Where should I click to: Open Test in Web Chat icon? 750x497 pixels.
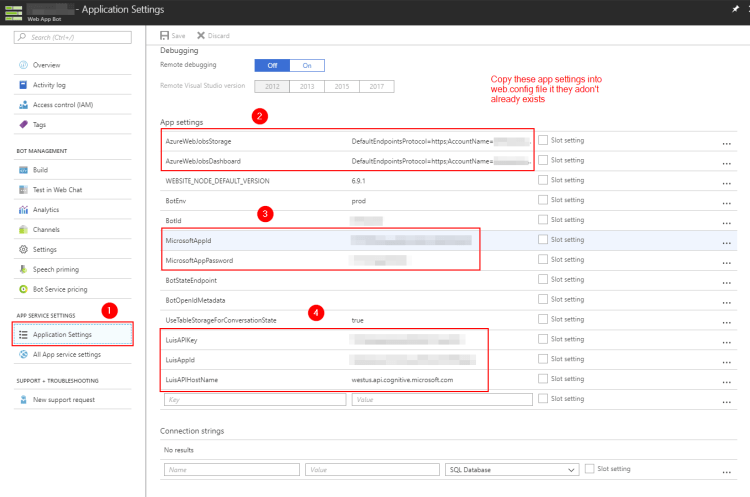23,190
